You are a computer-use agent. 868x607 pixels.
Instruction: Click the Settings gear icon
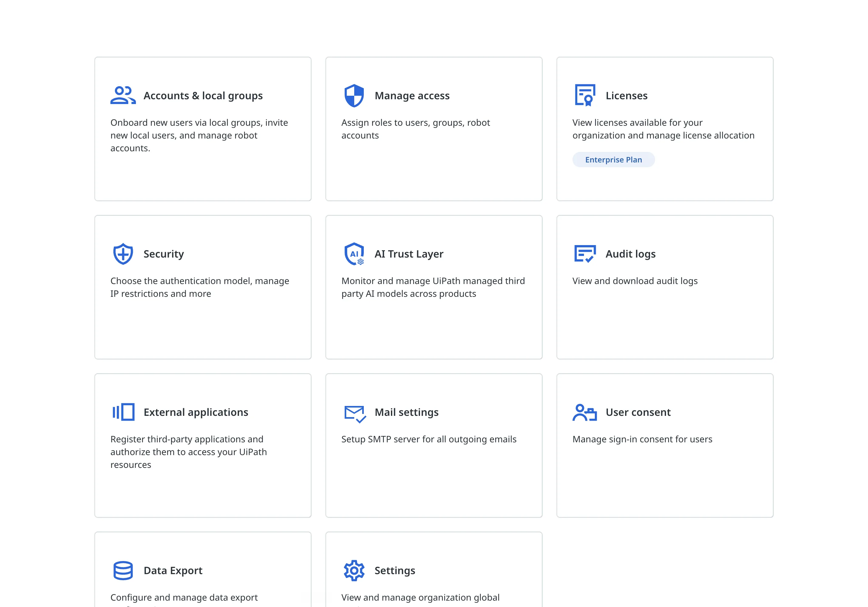click(354, 570)
